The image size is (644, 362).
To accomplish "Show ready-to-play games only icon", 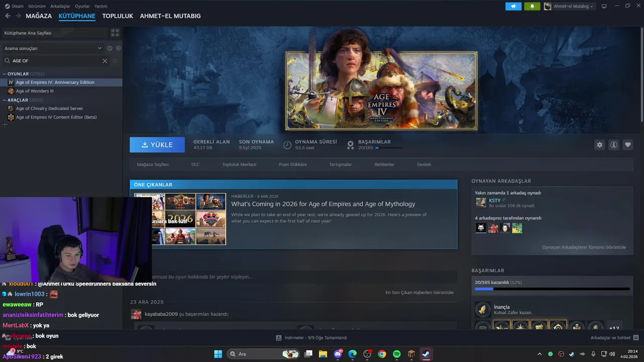I will coord(118,48).
